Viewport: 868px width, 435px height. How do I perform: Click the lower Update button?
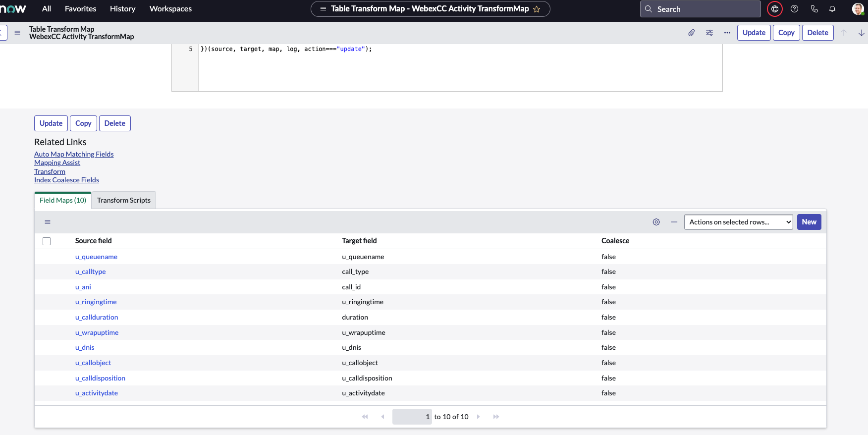coord(51,123)
